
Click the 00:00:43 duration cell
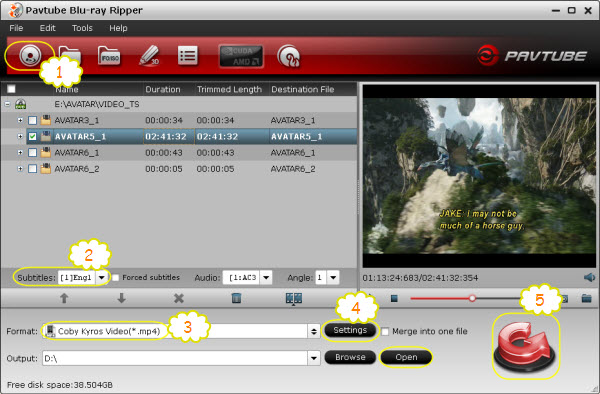[x=164, y=153]
